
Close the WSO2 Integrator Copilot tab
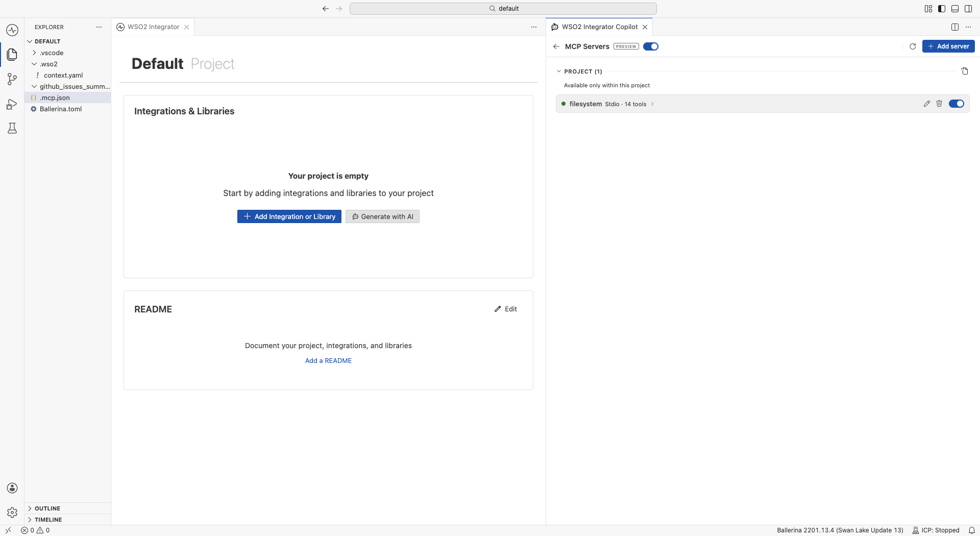pos(645,27)
